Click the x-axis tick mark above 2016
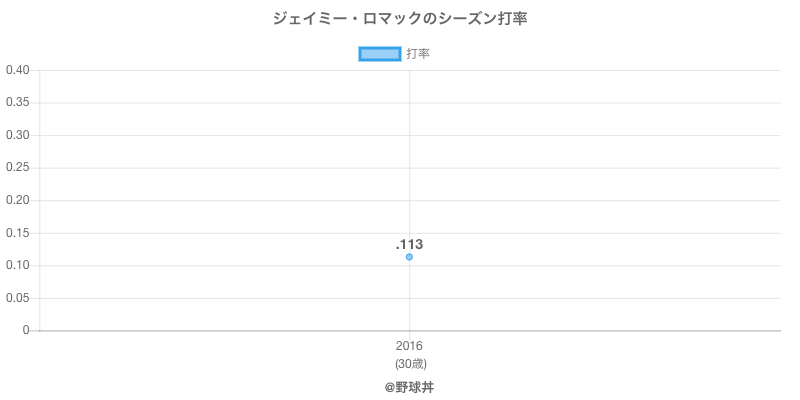The height and width of the screenshot is (400, 800). (409, 335)
